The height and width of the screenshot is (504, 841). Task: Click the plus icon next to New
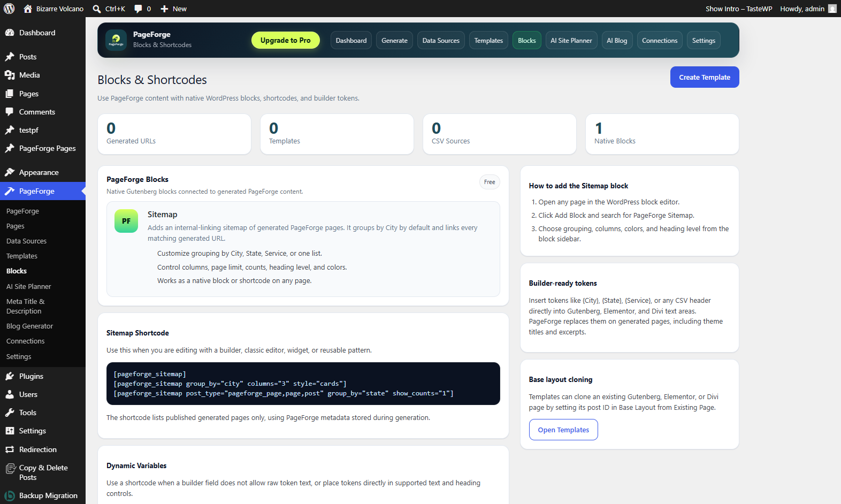click(164, 9)
